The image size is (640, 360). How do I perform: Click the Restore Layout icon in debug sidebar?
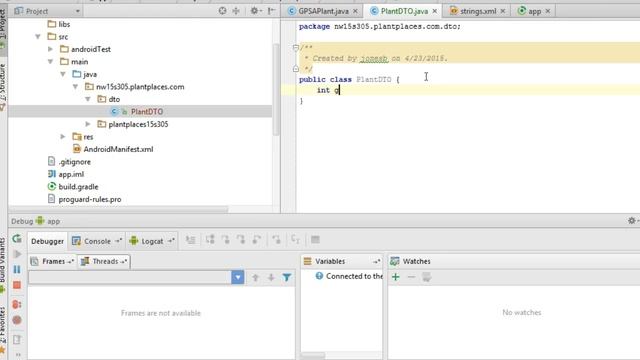(17, 339)
